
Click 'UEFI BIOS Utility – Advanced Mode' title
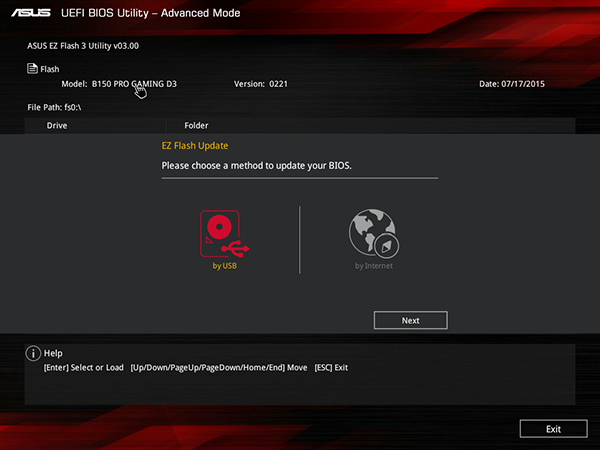[x=151, y=13]
